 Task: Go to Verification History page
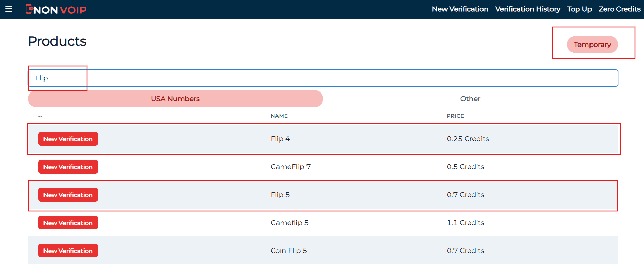click(528, 9)
